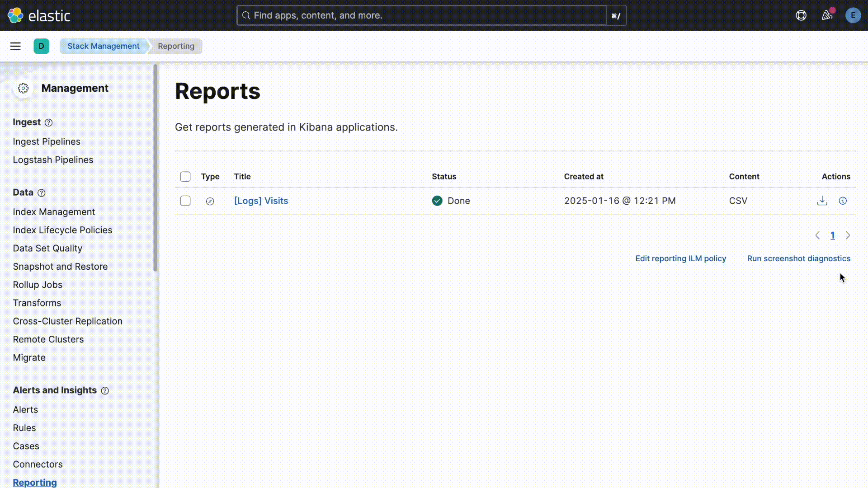868x488 pixels.
Task: Click the D space switcher icon
Action: [x=41, y=46]
